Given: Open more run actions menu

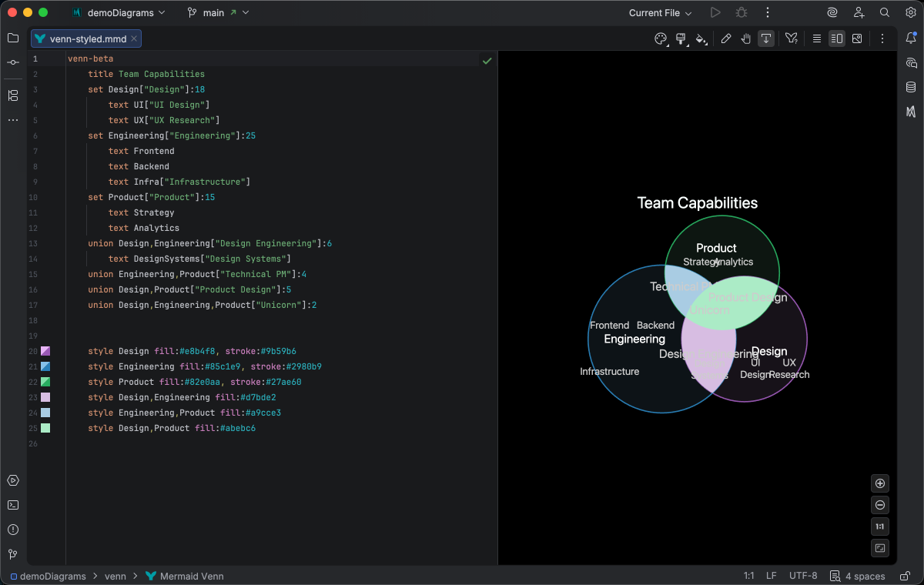Looking at the screenshot, I should click(768, 12).
